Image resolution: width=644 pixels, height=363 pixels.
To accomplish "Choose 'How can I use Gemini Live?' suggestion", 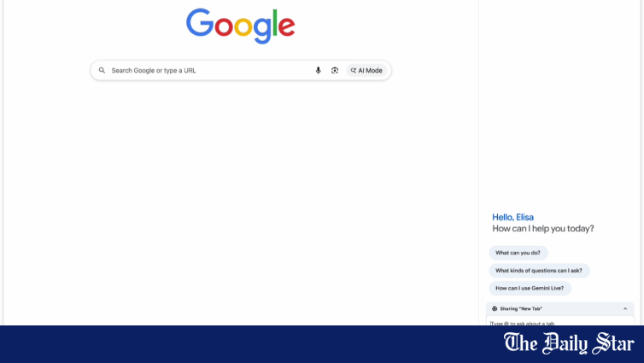I will click(530, 288).
